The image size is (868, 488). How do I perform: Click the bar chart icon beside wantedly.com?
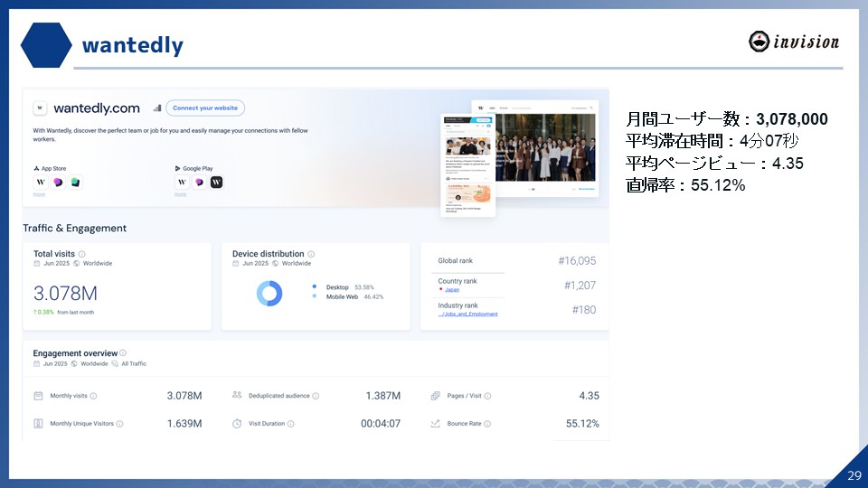(x=157, y=108)
